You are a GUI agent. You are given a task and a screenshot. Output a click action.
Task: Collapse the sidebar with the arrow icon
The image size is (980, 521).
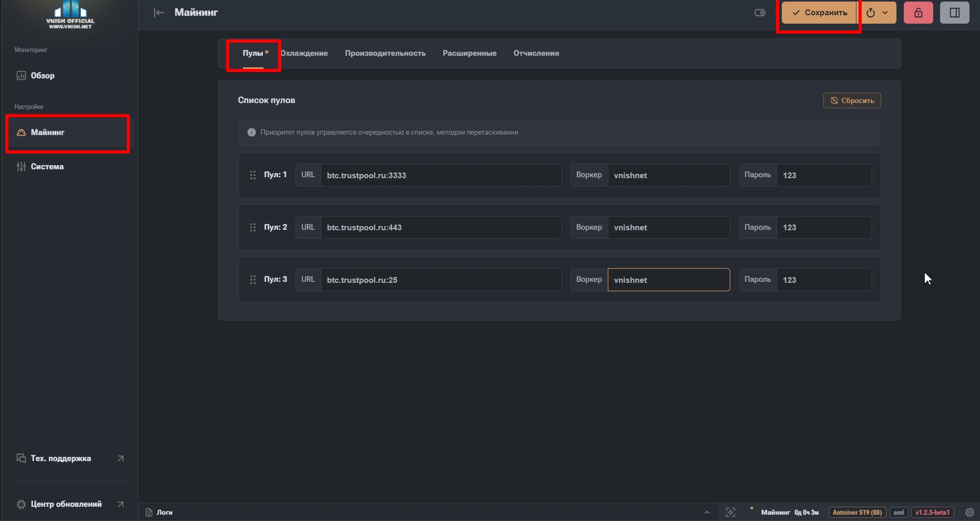159,13
